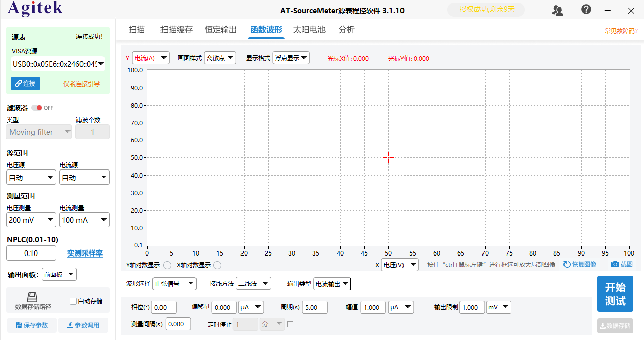The image size is (644, 340).
Task: Click the 连接 connect instrument button
Action: click(x=25, y=83)
